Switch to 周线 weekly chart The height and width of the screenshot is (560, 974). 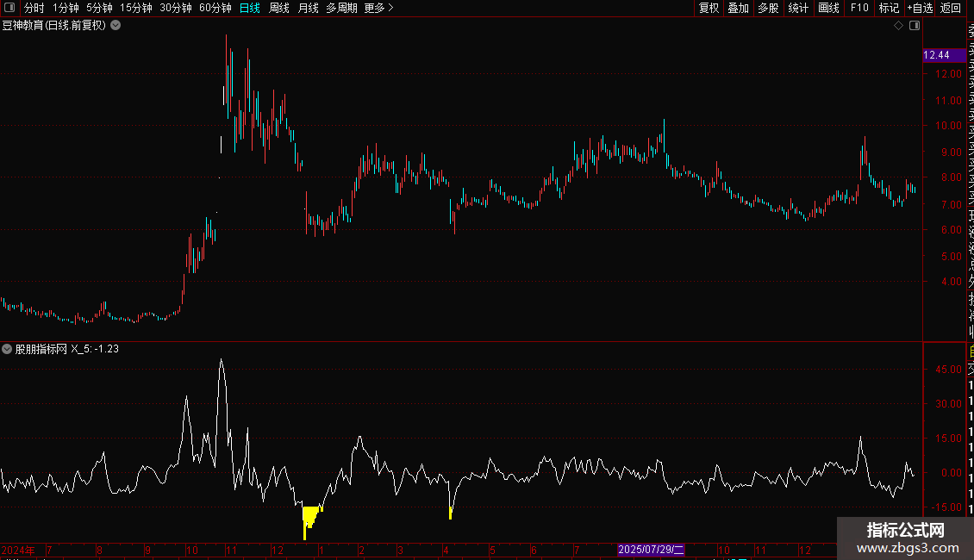click(x=279, y=8)
